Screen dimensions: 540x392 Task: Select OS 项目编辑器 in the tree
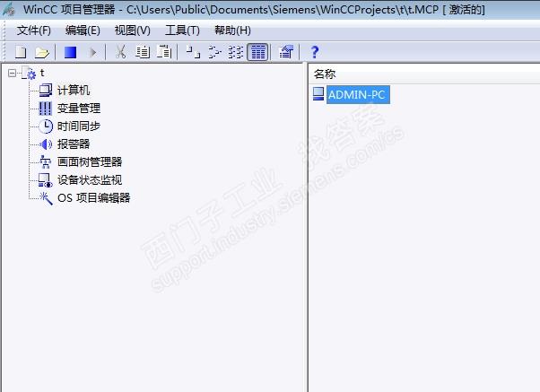93,197
